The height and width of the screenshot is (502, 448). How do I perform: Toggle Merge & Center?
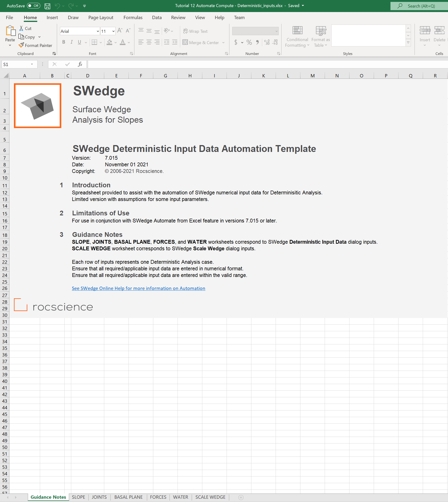tap(201, 42)
